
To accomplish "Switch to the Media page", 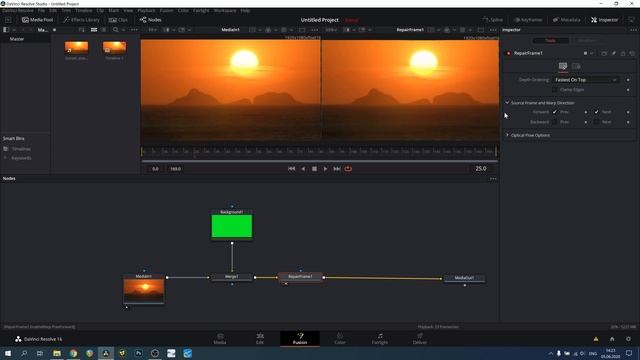I will coord(220,339).
